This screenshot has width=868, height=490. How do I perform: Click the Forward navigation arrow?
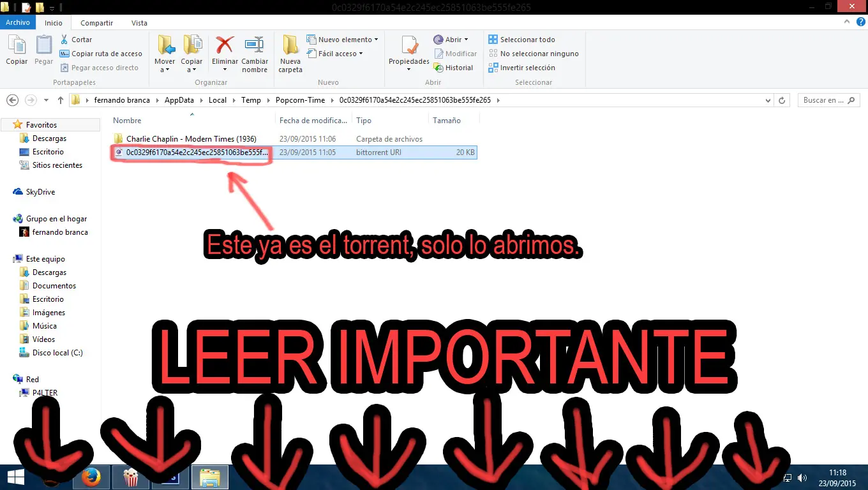coord(31,100)
